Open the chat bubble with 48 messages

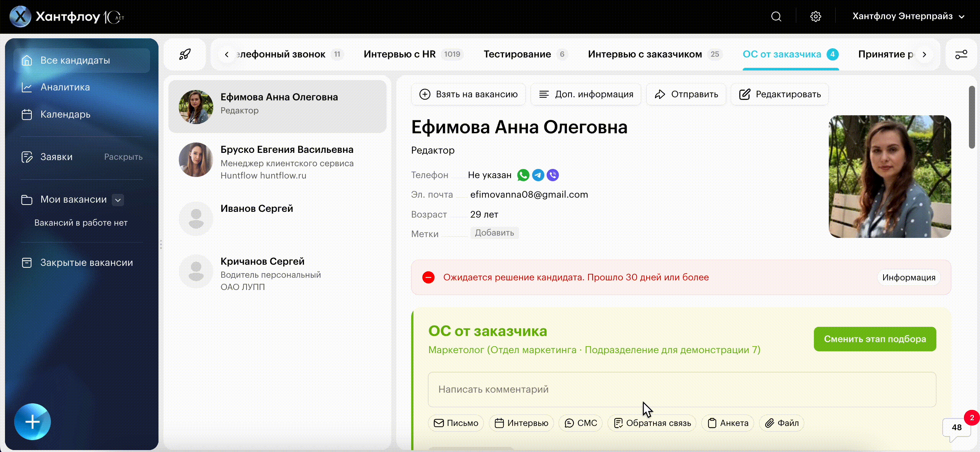pos(956,427)
